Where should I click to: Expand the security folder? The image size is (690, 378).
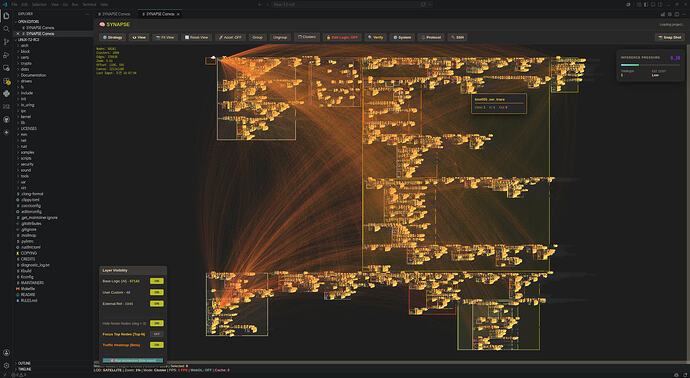(x=27, y=164)
